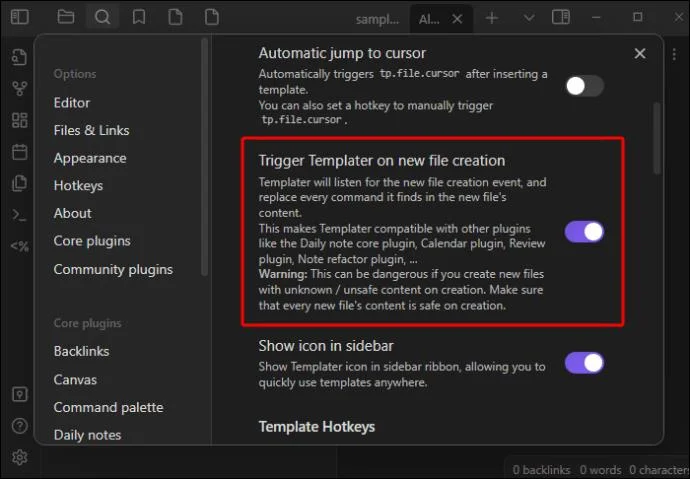Click the Template Hotkeys heading
The width and height of the screenshot is (690, 479).
317,427
